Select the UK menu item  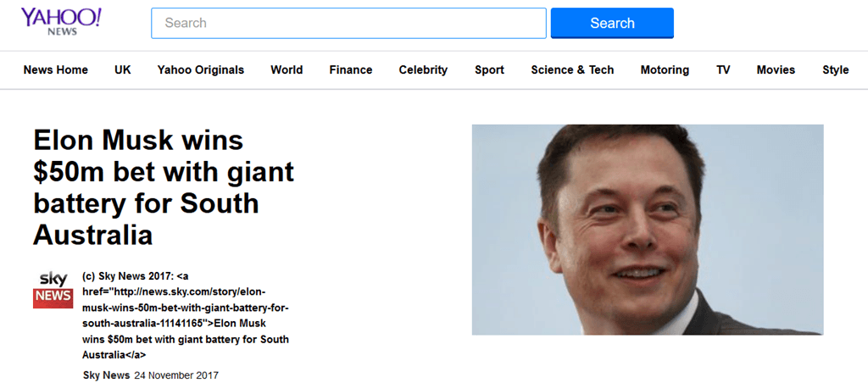(x=123, y=69)
